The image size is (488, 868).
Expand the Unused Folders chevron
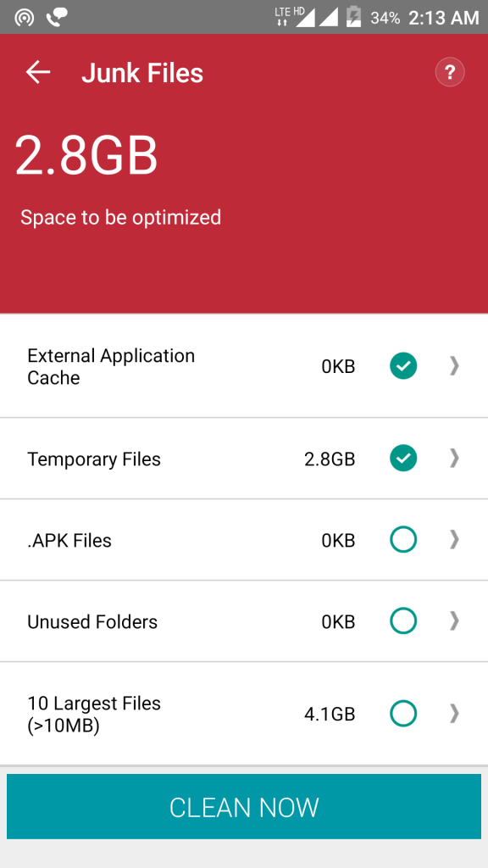point(454,621)
